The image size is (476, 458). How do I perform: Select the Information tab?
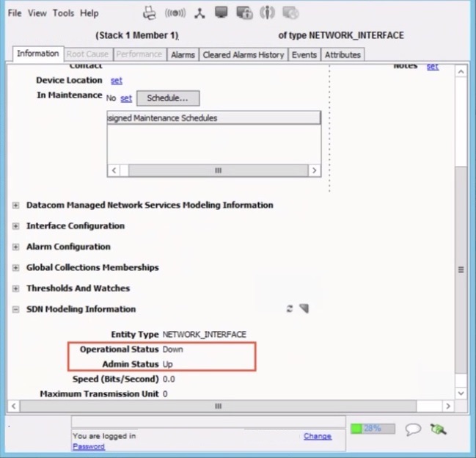point(38,54)
